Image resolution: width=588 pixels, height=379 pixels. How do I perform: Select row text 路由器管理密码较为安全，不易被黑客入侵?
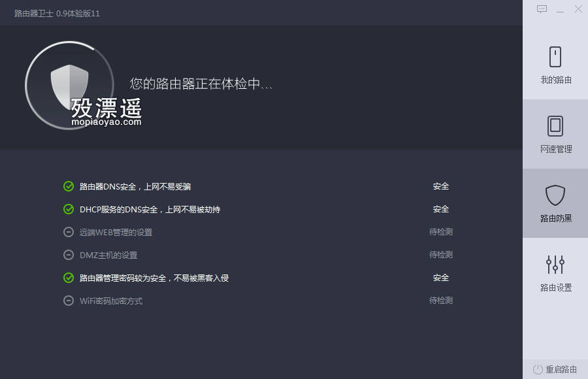pyautogui.click(x=154, y=278)
